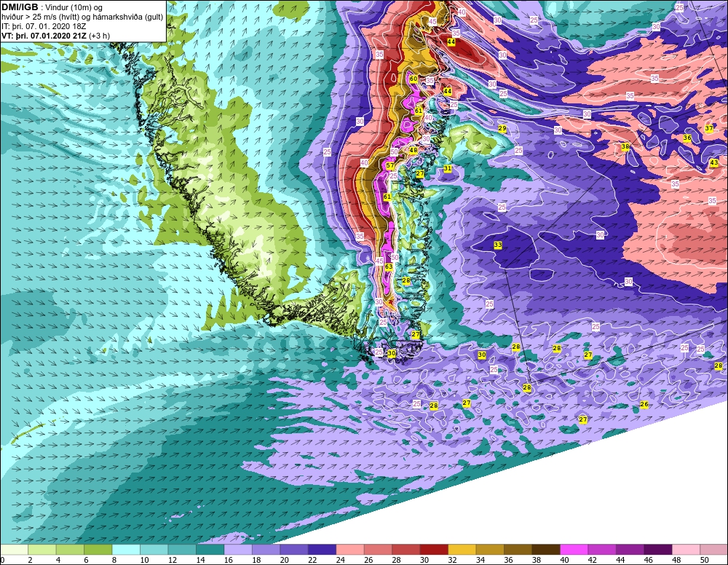This screenshot has width=728, height=565.
Task: Click the yellow 48 gust marker
Action: coord(413,150)
